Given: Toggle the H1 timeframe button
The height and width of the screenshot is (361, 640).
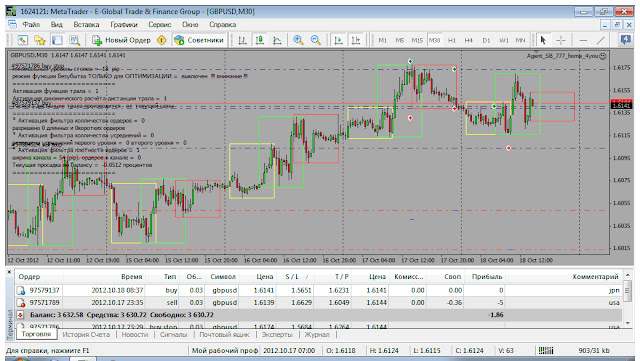Looking at the screenshot, I should pyautogui.click(x=452, y=40).
